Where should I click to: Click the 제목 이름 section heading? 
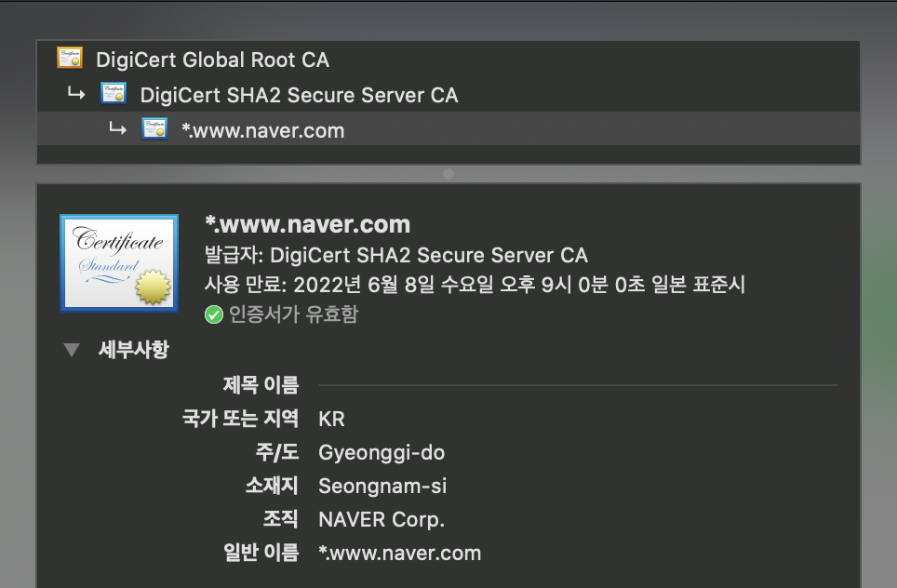pyautogui.click(x=261, y=385)
